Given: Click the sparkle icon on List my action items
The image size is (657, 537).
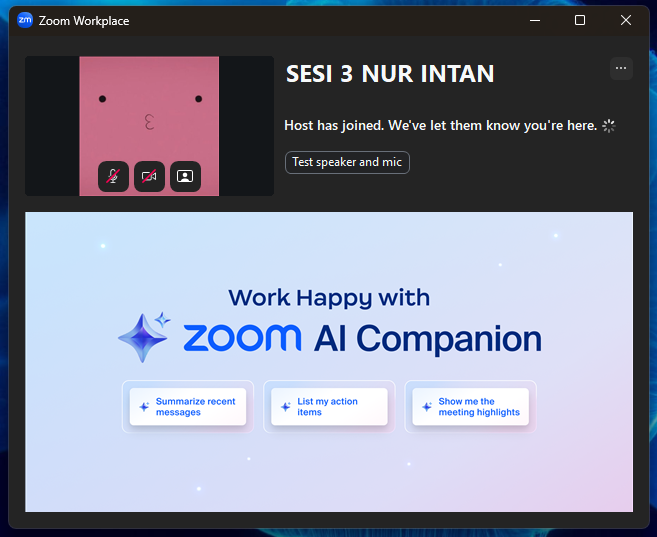Looking at the screenshot, I should click(x=286, y=407).
